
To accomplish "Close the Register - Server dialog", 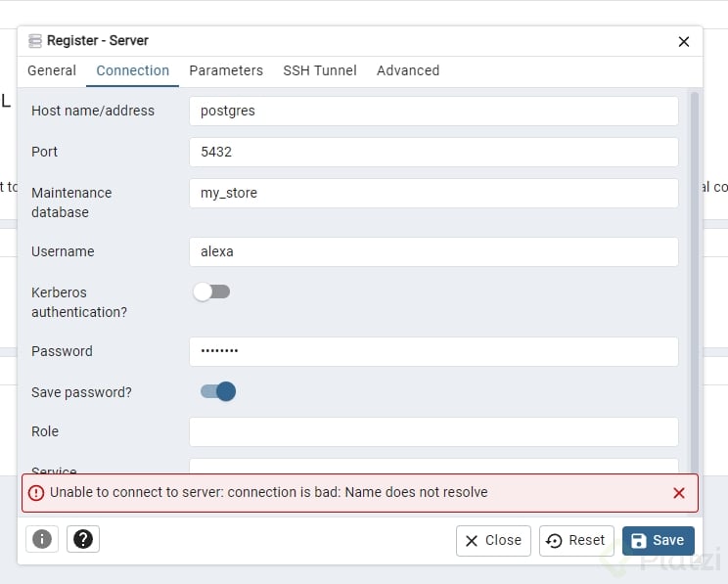I will [684, 41].
